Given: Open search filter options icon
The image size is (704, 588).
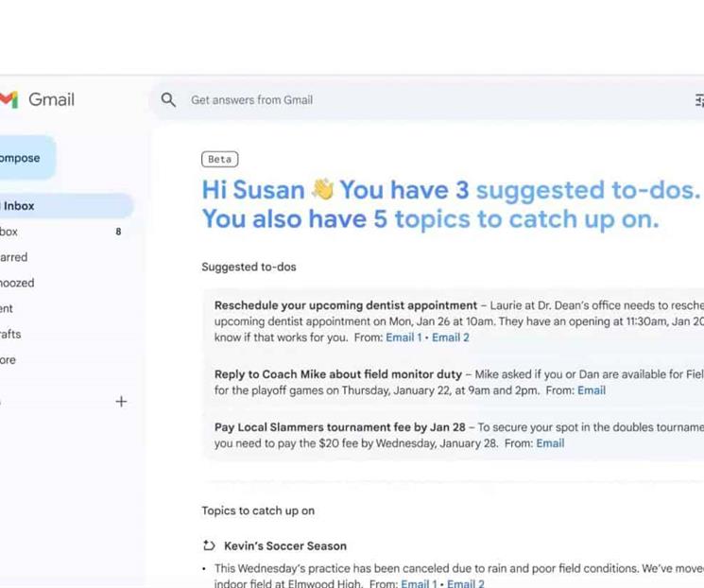Looking at the screenshot, I should click(x=699, y=100).
